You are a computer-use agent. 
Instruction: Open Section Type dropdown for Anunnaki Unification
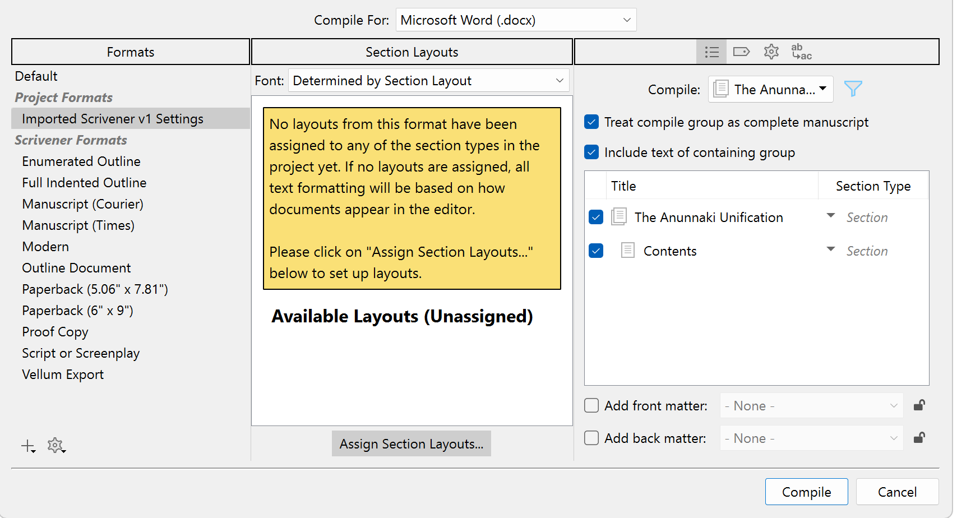pos(831,216)
